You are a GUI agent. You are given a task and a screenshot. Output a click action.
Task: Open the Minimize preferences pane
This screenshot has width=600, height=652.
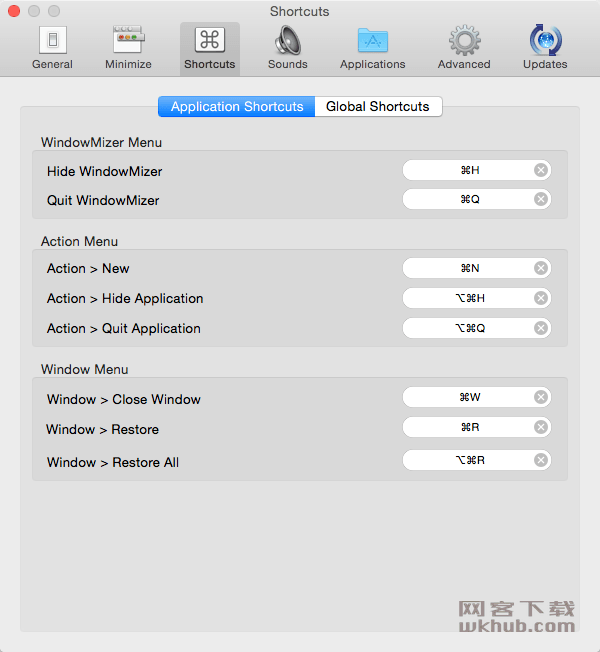pos(128,48)
